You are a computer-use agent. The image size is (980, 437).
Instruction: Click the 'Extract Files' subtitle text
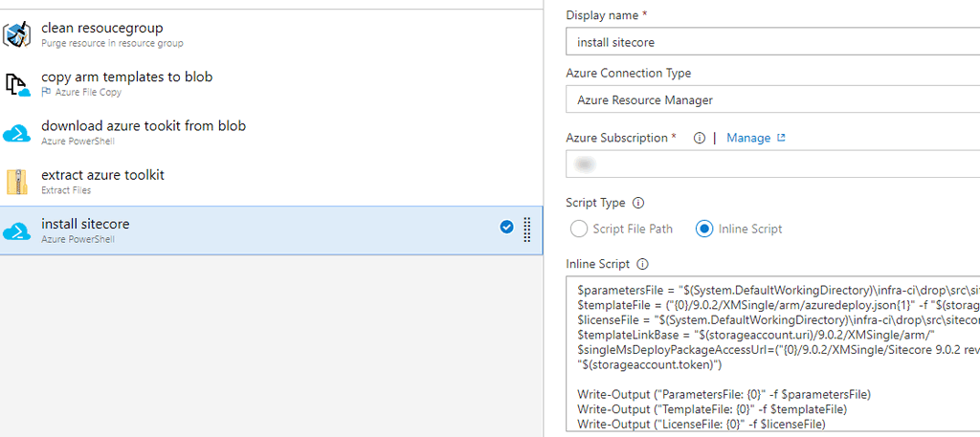(66, 189)
